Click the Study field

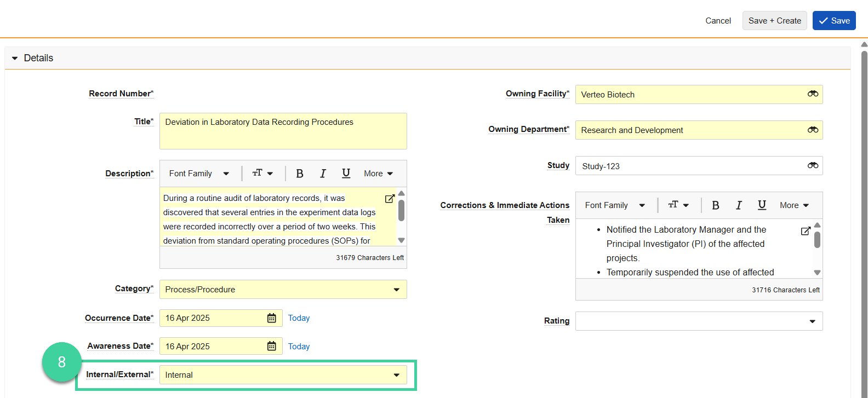click(699, 165)
